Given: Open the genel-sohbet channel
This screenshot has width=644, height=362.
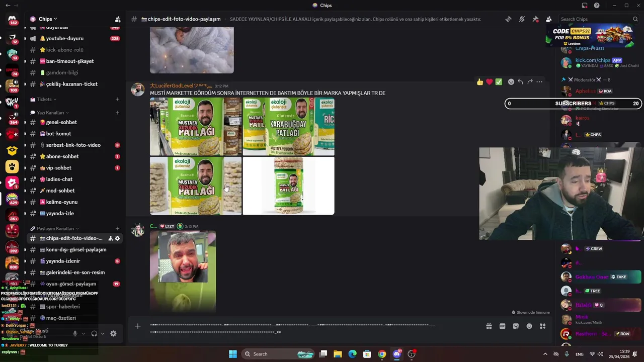Looking at the screenshot, I should [x=74, y=122].
